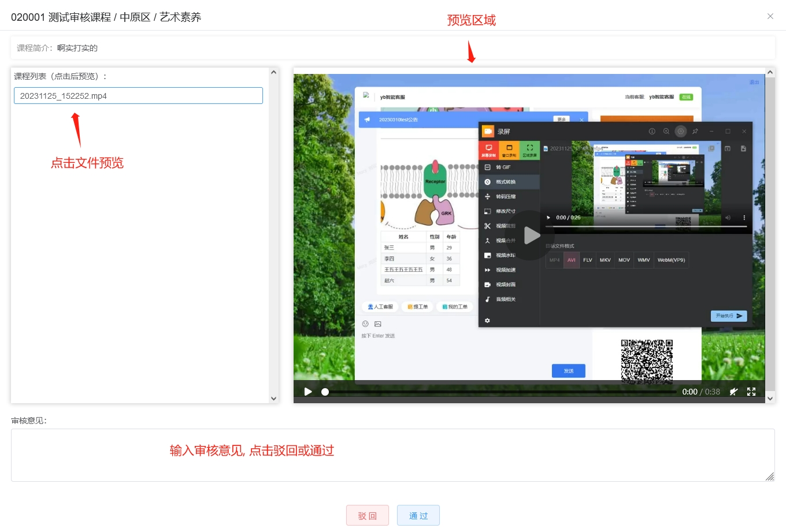Click the up arrow of course list scrollbar
The image size is (786, 532).
click(274, 72)
